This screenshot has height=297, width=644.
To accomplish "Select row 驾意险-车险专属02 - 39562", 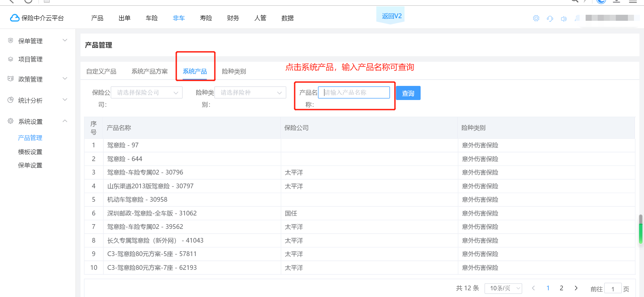I will 360,227.
